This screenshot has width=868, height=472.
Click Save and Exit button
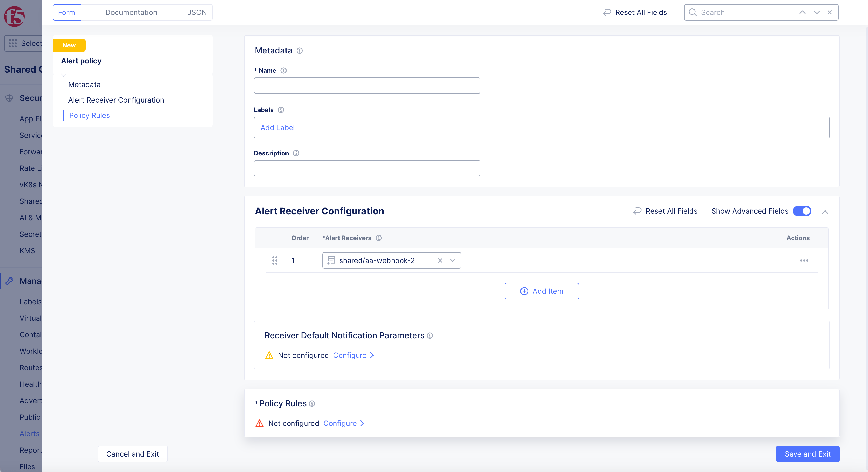point(807,454)
